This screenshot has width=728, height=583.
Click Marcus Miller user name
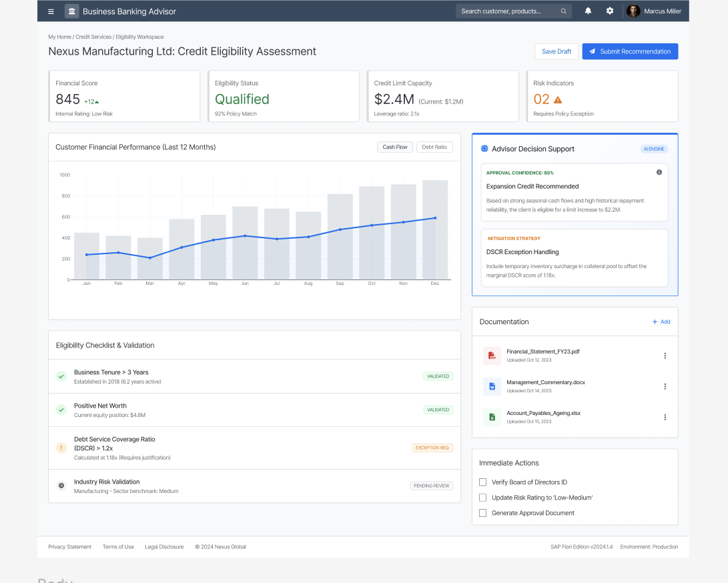(x=663, y=11)
